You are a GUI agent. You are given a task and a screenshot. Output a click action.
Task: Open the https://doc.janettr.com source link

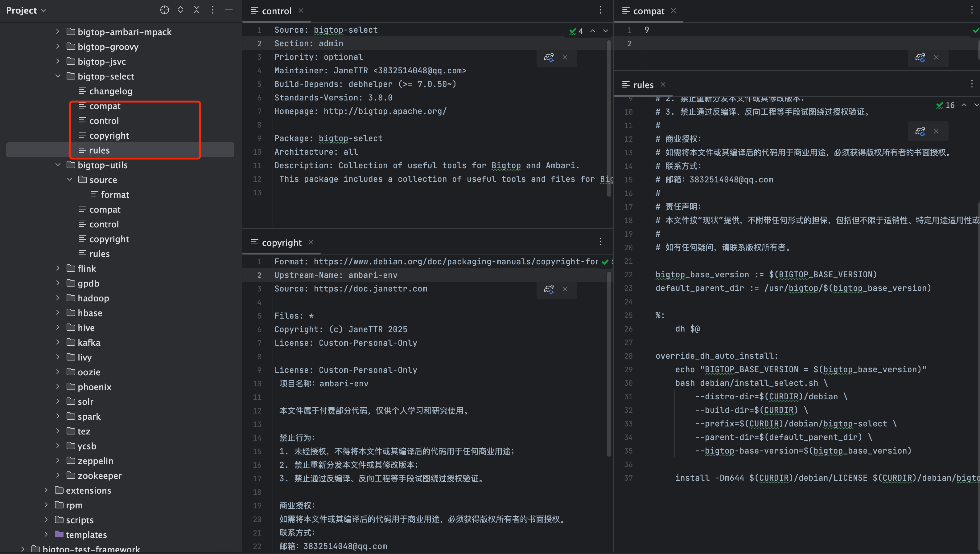click(x=370, y=289)
